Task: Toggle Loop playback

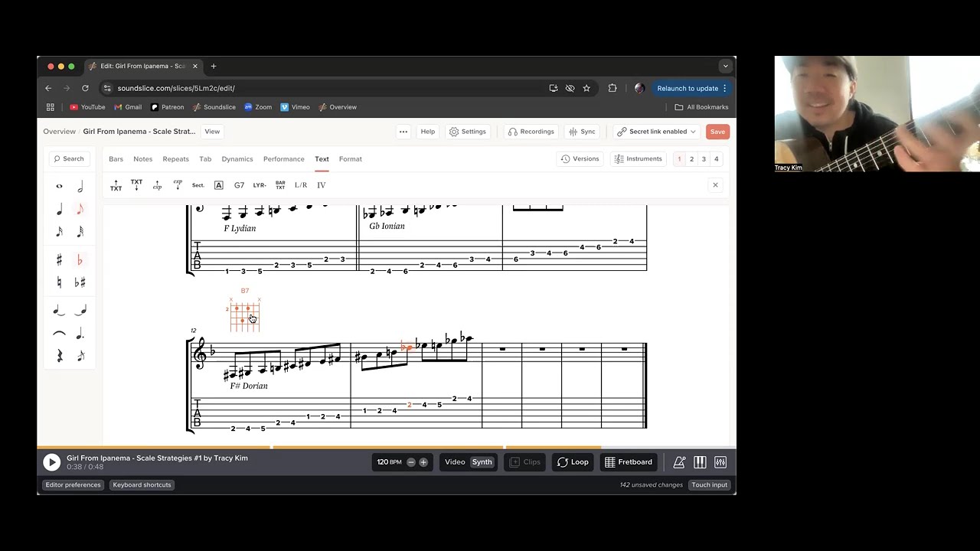Action: [573, 462]
